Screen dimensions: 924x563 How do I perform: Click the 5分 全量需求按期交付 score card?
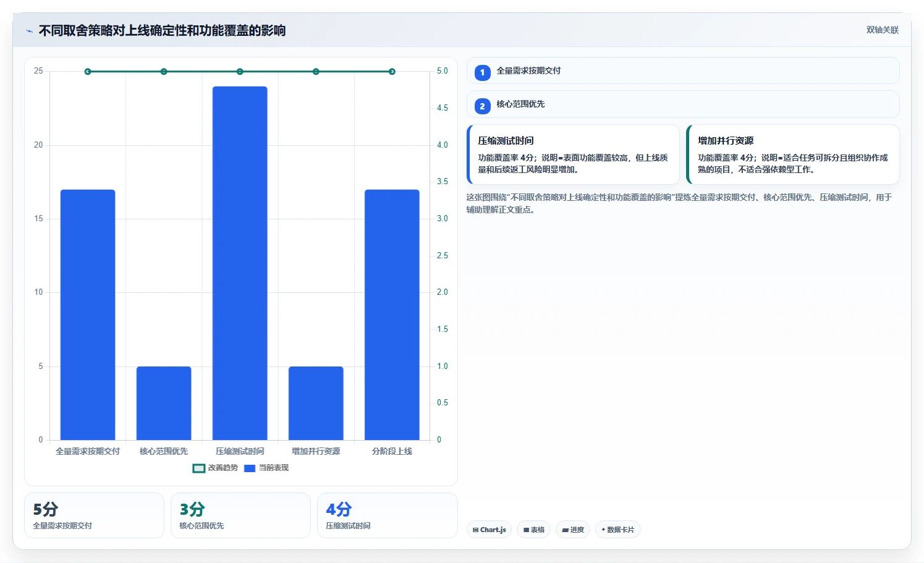tap(94, 515)
